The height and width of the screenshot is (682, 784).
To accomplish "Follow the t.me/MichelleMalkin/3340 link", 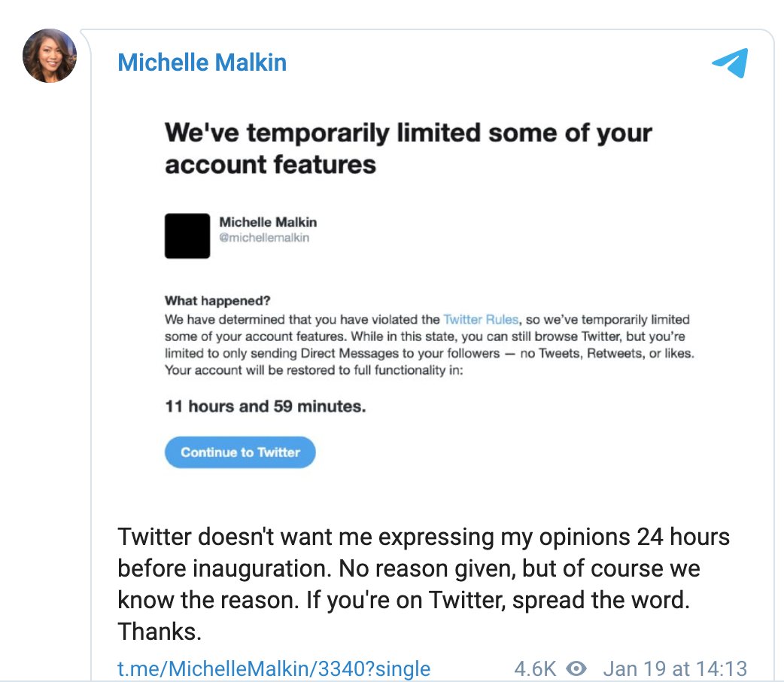I will (274, 668).
